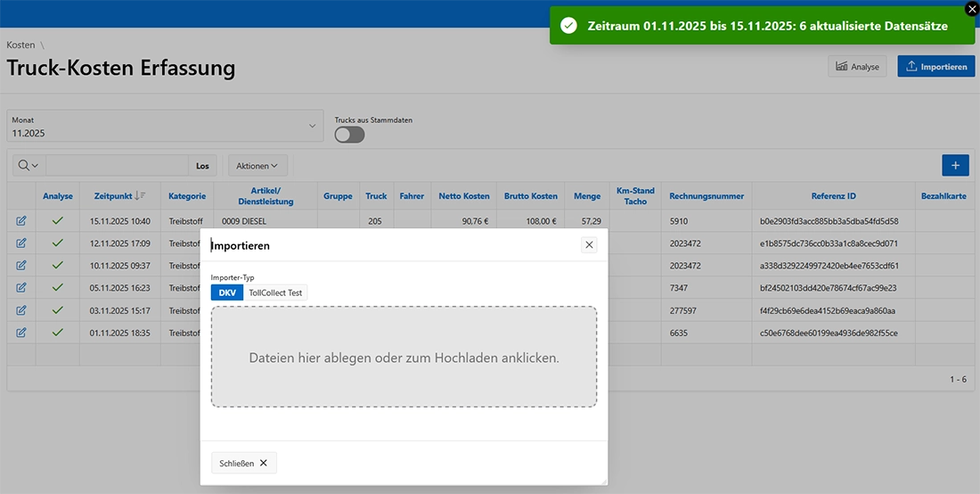
Task: Click the file drop zone to upload
Action: [404, 357]
